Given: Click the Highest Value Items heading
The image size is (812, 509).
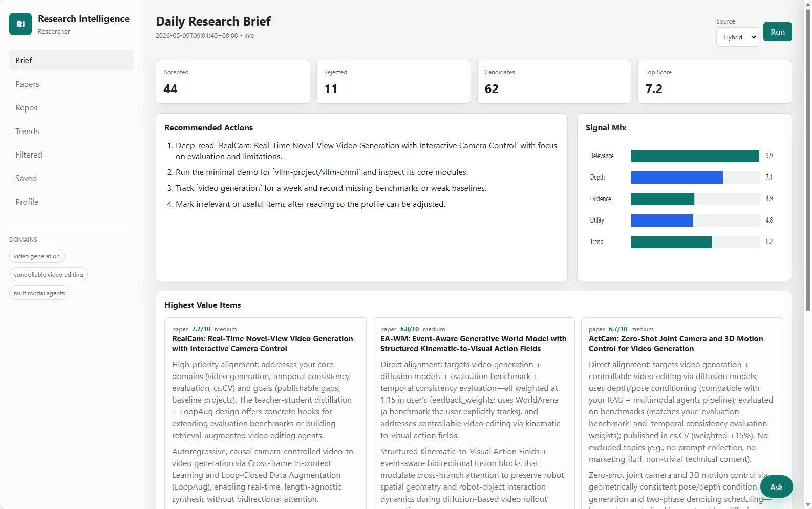Looking at the screenshot, I should point(203,305).
